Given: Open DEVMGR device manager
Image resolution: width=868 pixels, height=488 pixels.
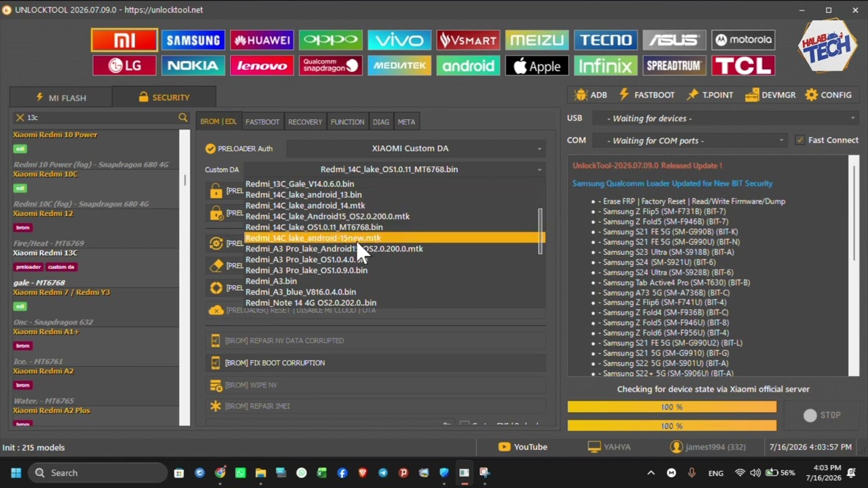Looking at the screenshot, I should tap(770, 95).
